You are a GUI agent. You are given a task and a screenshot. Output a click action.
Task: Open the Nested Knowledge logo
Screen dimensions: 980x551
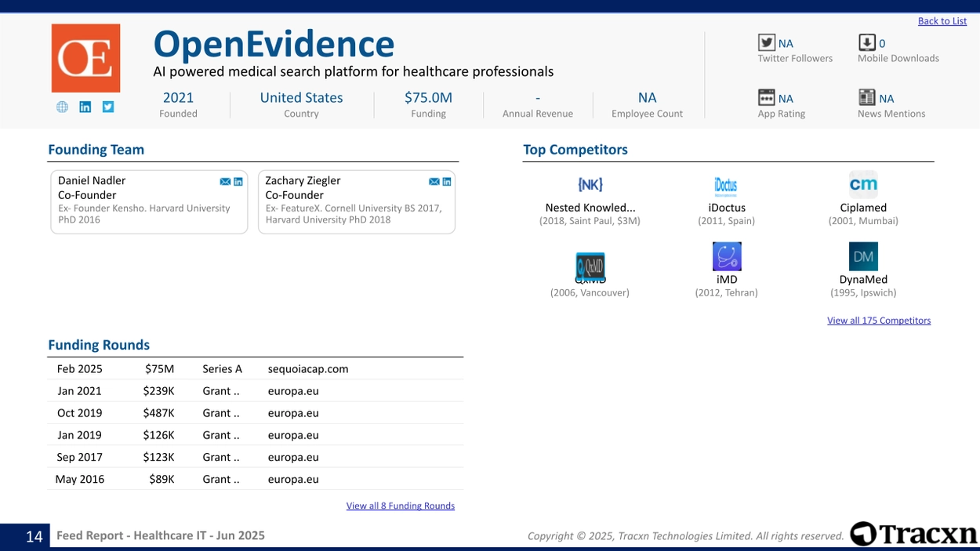pos(590,185)
